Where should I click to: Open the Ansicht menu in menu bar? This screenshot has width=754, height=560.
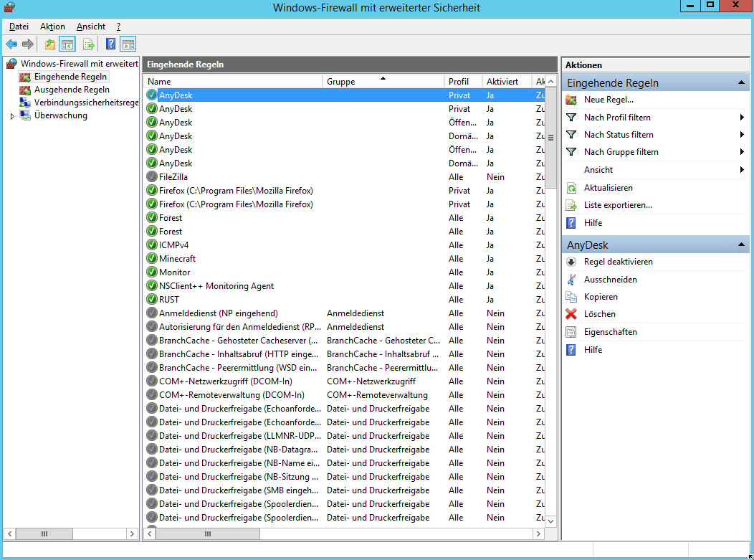[90, 27]
